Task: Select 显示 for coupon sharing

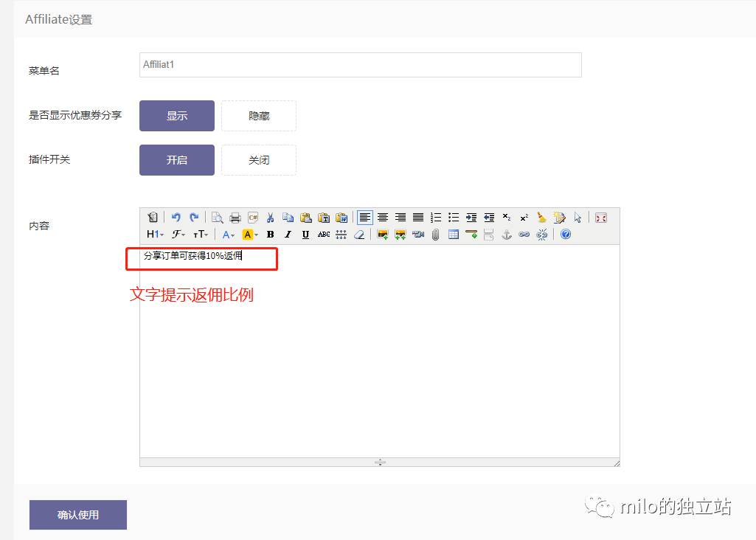Action: [x=177, y=116]
